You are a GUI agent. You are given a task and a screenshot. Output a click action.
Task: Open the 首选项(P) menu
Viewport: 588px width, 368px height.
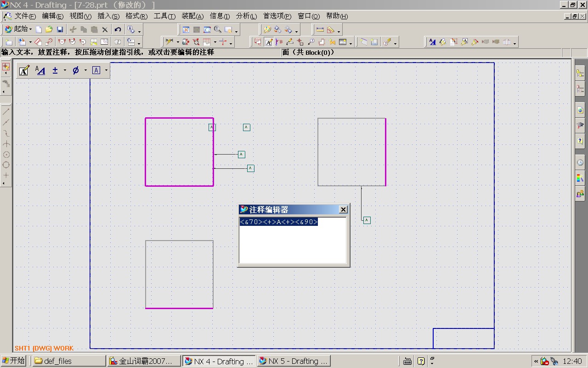click(x=277, y=16)
